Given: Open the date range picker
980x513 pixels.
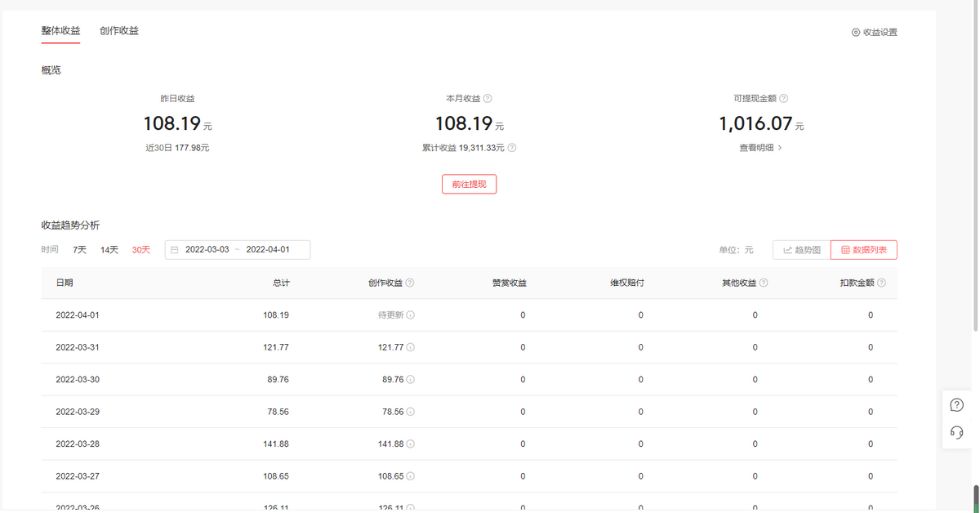Looking at the screenshot, I should [x=238, y=250].
